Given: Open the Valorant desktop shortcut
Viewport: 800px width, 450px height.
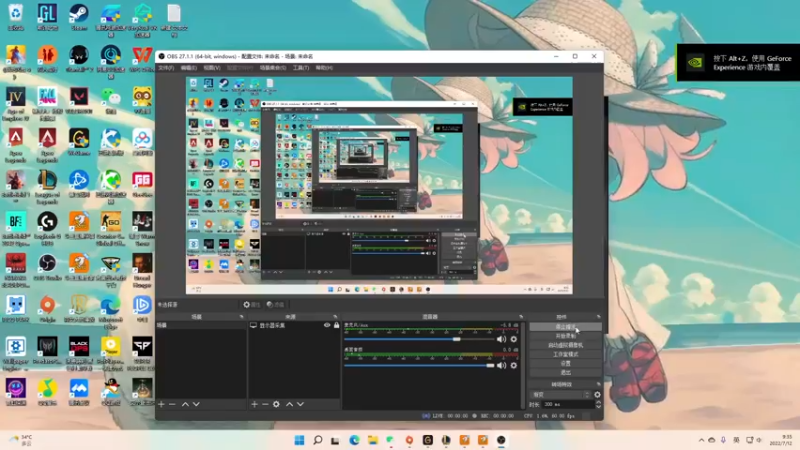Looking at the screenshot, I should tap(79, 101).
